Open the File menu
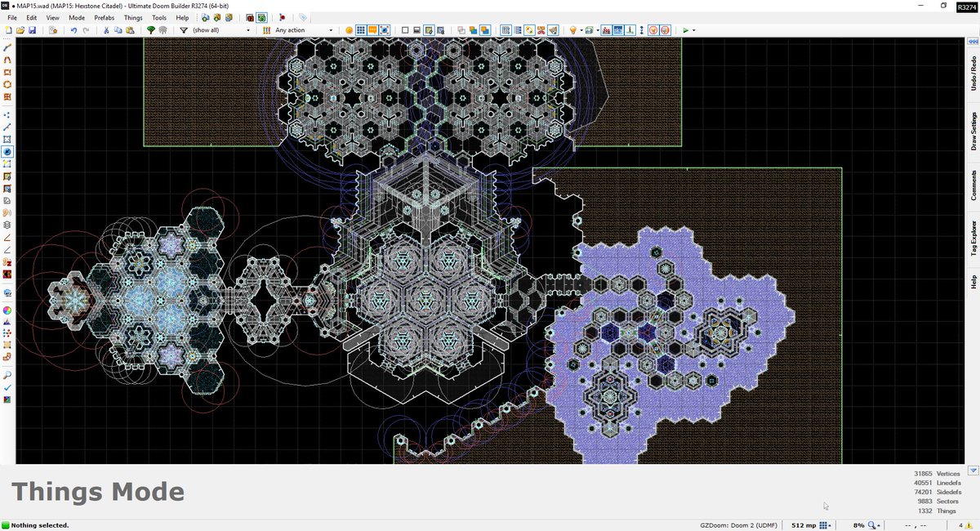Viewport: 980px width, 531px height. point(11,17)
